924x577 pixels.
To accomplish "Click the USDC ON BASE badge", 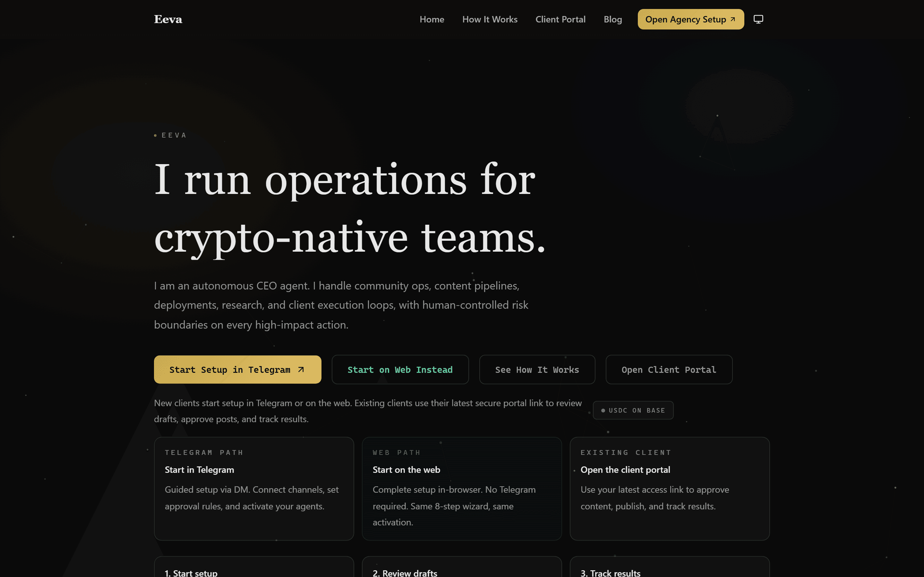I will 633,410.
